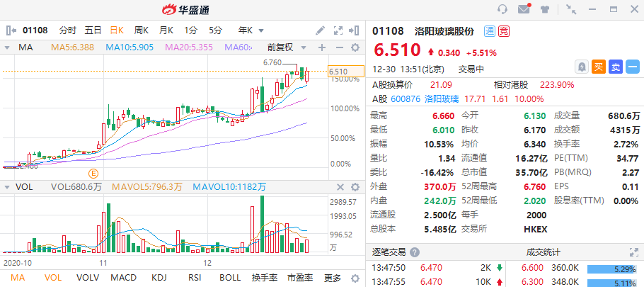Select the 日K daily chart tab
This screenshot has width=644, height=287.
[x=117, y=30]
